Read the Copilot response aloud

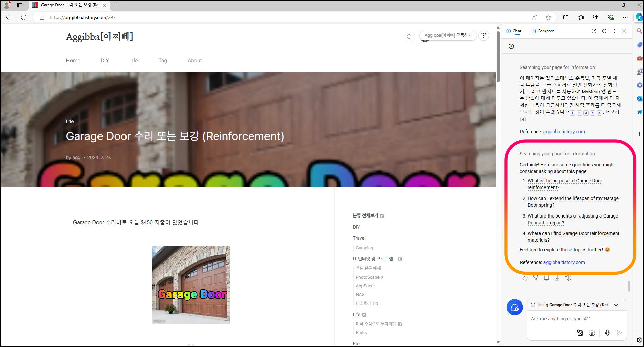pyautogui.click(x=568, y=278)
